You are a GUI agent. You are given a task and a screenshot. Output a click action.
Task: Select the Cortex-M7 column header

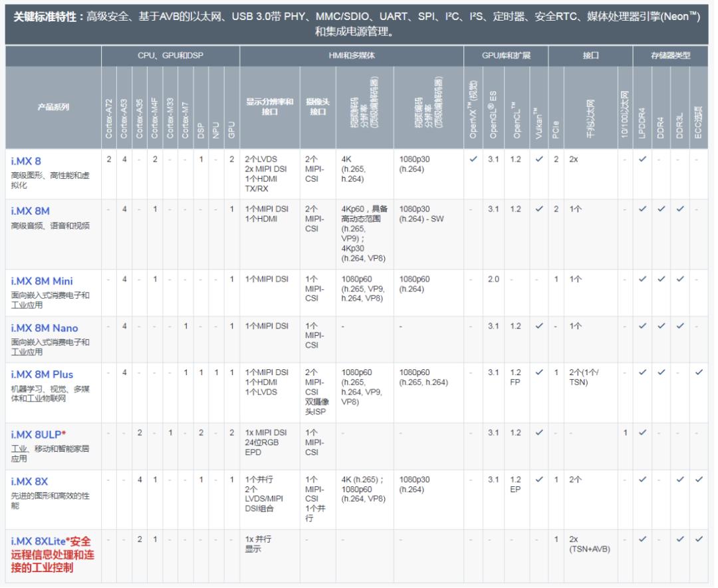(185, 107)
